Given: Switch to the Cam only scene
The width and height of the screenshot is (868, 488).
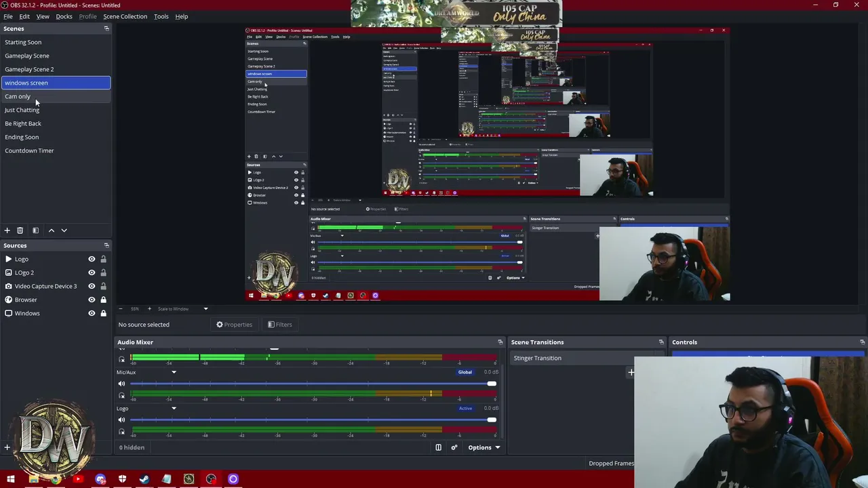Looking at the screenshot, I should [x=56, y=96].
